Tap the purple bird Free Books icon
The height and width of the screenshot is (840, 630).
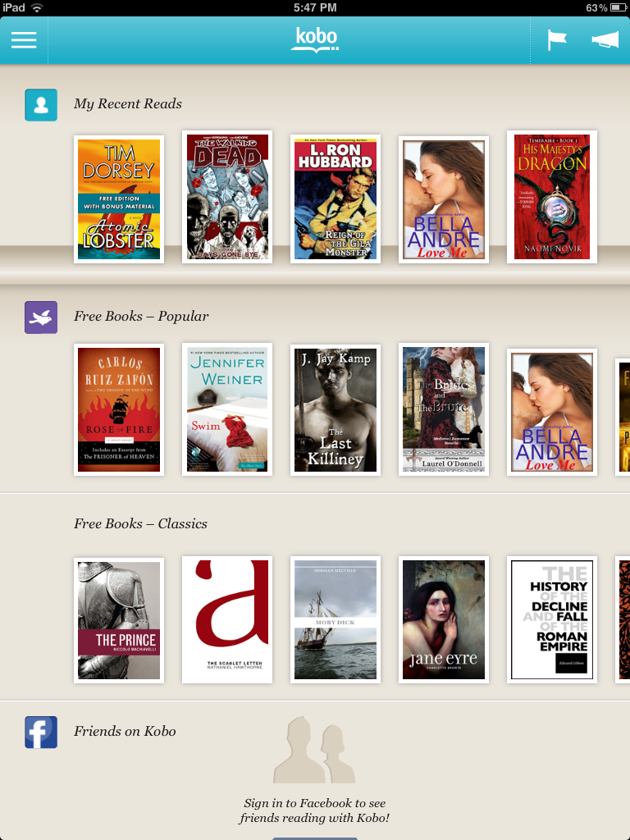click(x=41, y=317)
